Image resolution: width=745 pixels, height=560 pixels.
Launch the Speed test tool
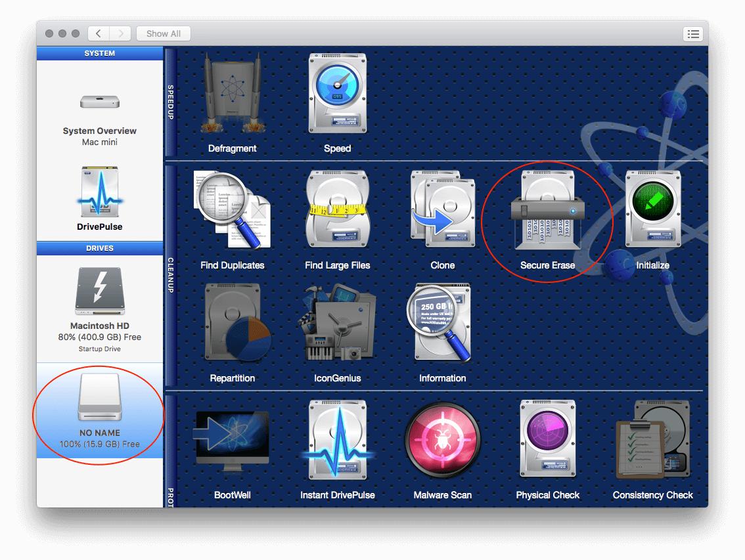tap(337, 95)
